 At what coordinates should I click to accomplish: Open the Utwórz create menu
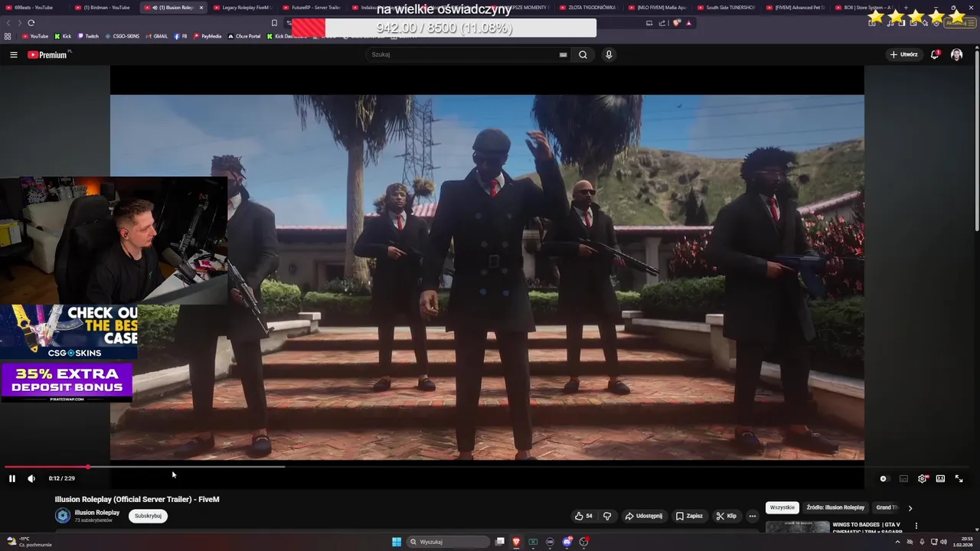pyautogui.click(x=903, y=54)
